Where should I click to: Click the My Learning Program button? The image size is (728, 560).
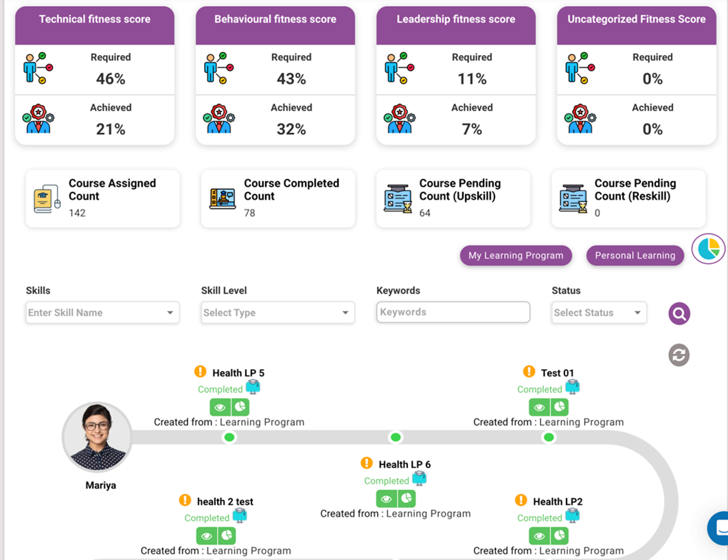point(516,256)
